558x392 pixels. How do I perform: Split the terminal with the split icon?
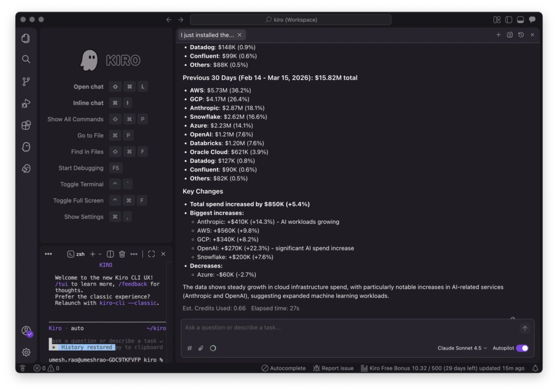[110, 253]
